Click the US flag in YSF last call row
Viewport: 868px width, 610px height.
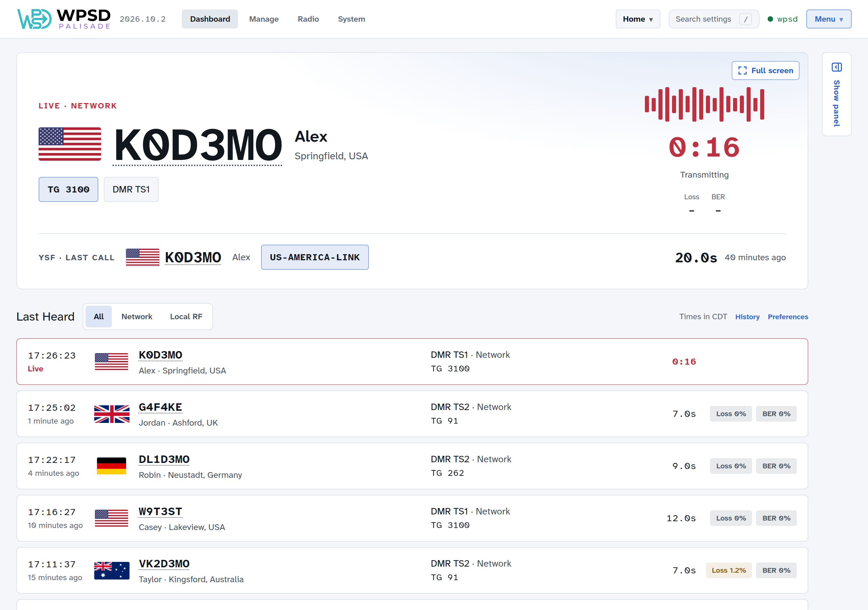(142, 257)
